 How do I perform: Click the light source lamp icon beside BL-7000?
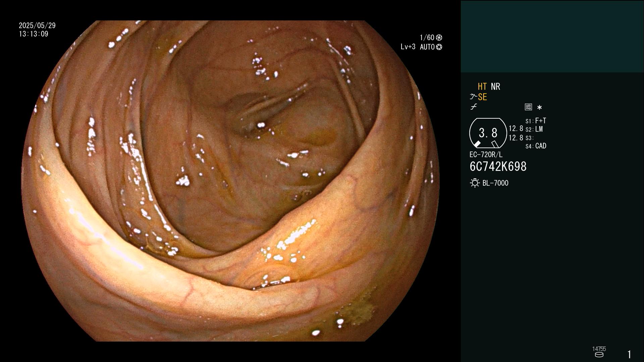coord(475,183)
